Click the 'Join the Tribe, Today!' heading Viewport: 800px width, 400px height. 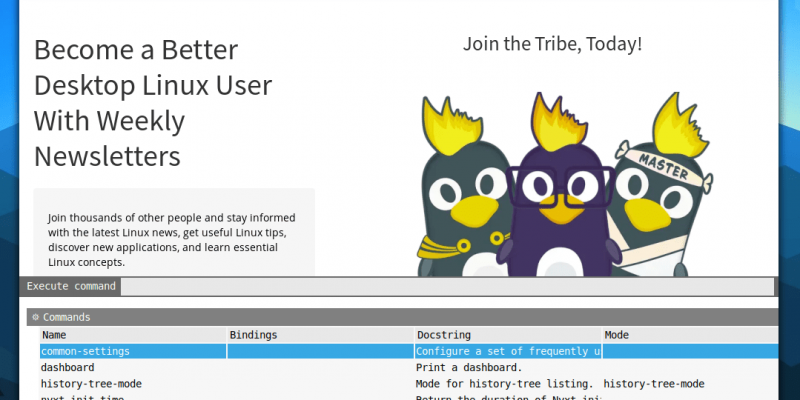(552, 44)
